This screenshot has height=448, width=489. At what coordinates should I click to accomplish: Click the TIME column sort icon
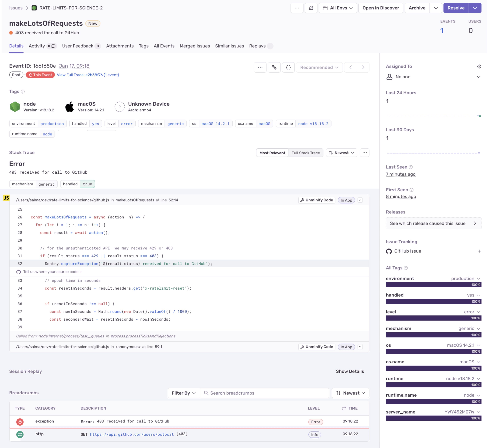pos(344,408)
